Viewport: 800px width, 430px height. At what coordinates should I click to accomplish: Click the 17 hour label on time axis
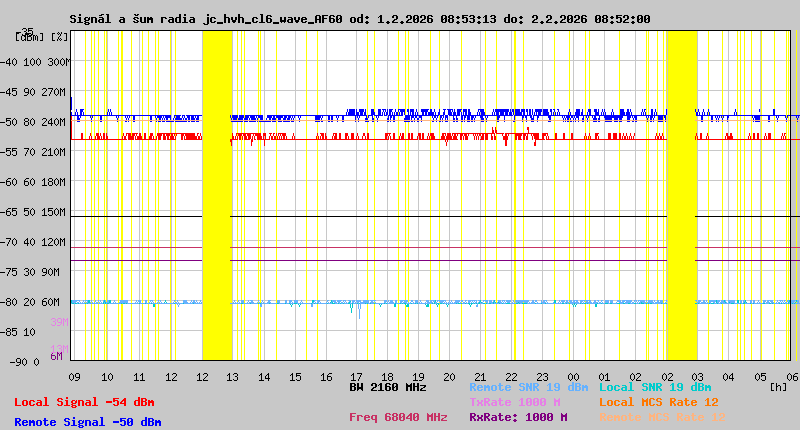357,377
